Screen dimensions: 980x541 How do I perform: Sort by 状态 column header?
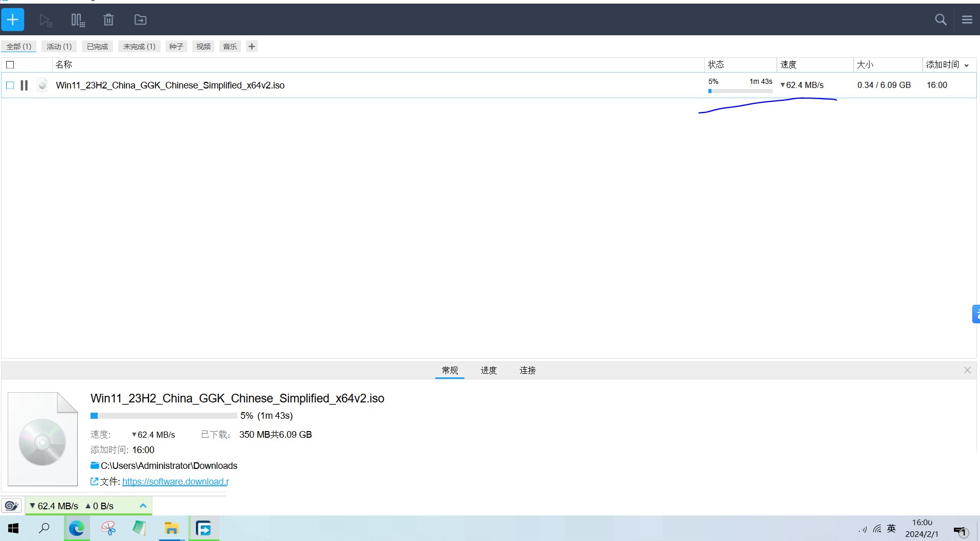(741, 65)
